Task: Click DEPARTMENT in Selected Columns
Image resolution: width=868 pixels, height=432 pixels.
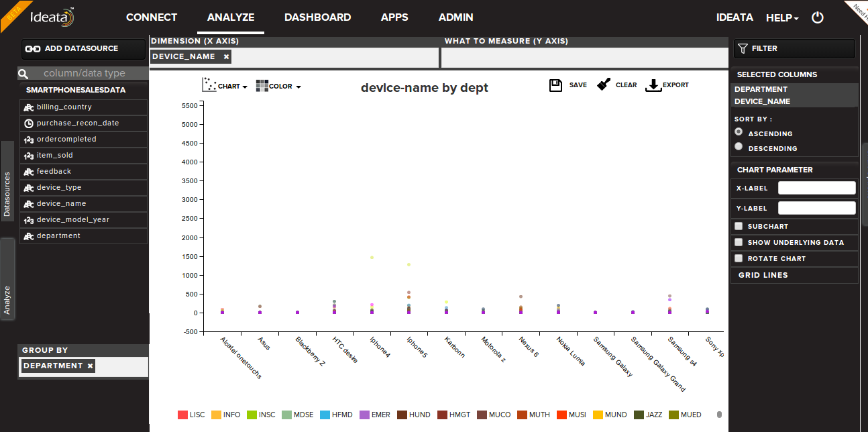Action: coord(761,89)
